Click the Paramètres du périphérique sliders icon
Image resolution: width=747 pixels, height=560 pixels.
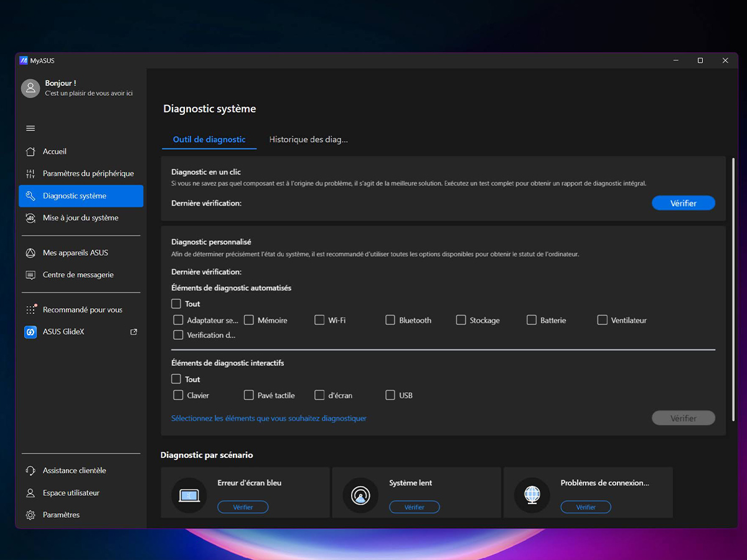[x=30, y=174]
